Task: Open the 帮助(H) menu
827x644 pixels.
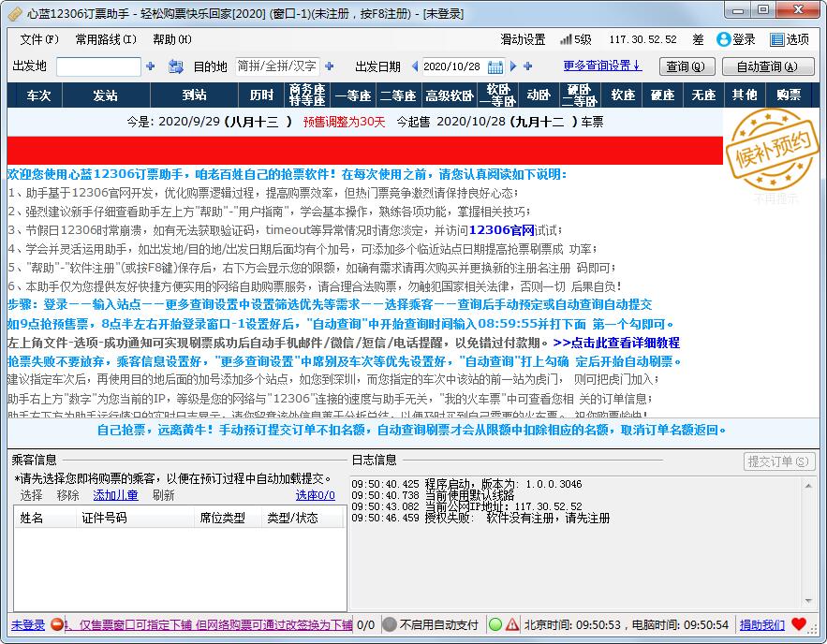Action: 172,39
